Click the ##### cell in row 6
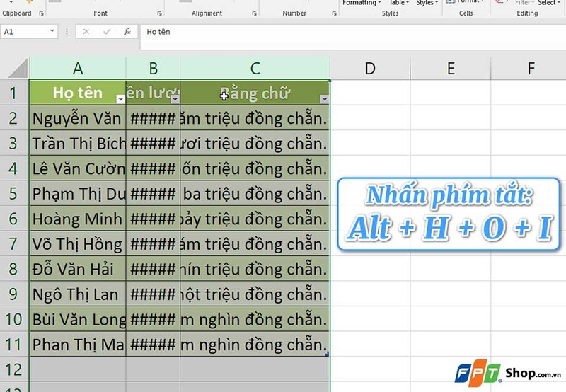The image size is (566, 392). tap(153, 219)
